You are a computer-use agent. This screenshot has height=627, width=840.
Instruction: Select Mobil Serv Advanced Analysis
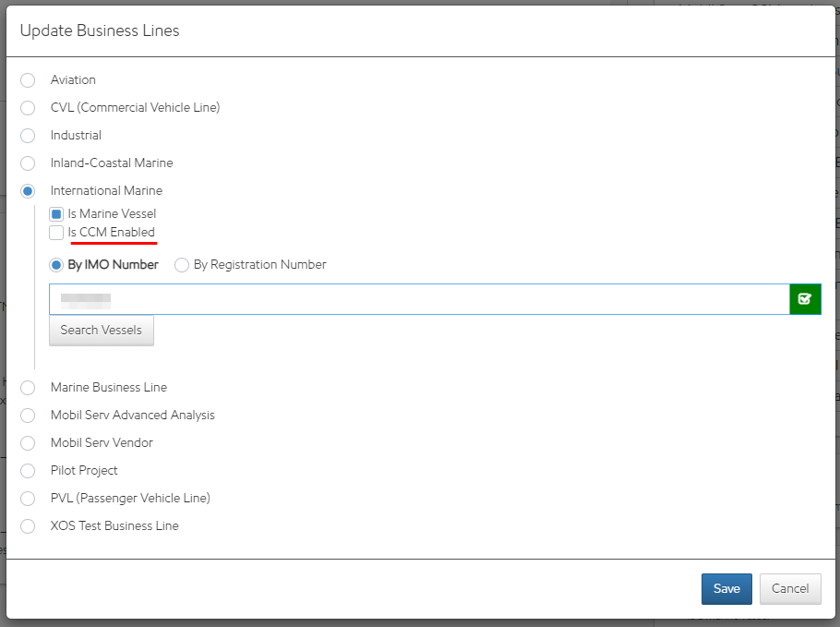point(28,415)
